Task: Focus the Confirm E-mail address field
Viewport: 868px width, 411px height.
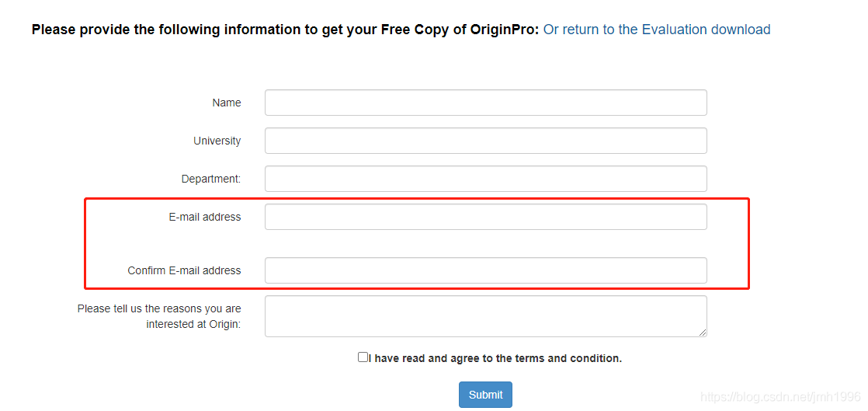Action: coord(485,270)
